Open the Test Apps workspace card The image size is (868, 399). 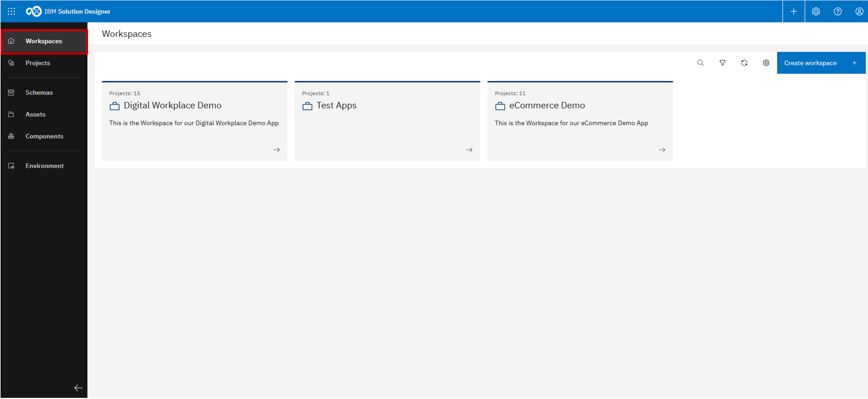[387, 121]
